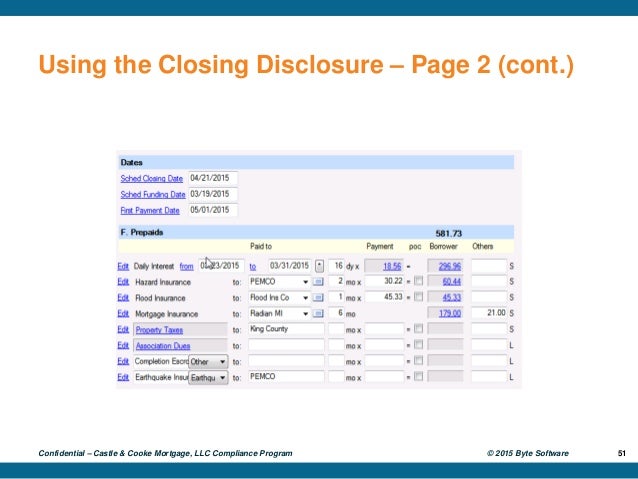Click Property Taxes months field

(x=336, y=329)
